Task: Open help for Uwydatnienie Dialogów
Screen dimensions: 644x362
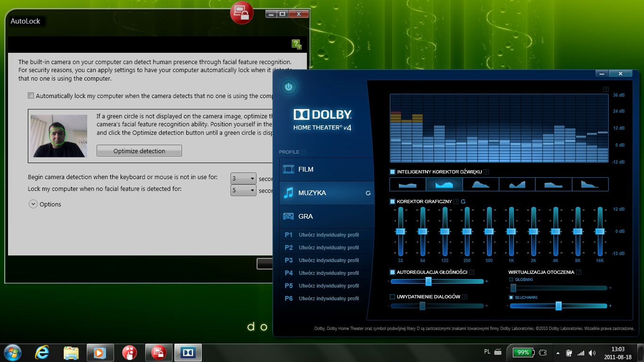Action: point(464,296)
